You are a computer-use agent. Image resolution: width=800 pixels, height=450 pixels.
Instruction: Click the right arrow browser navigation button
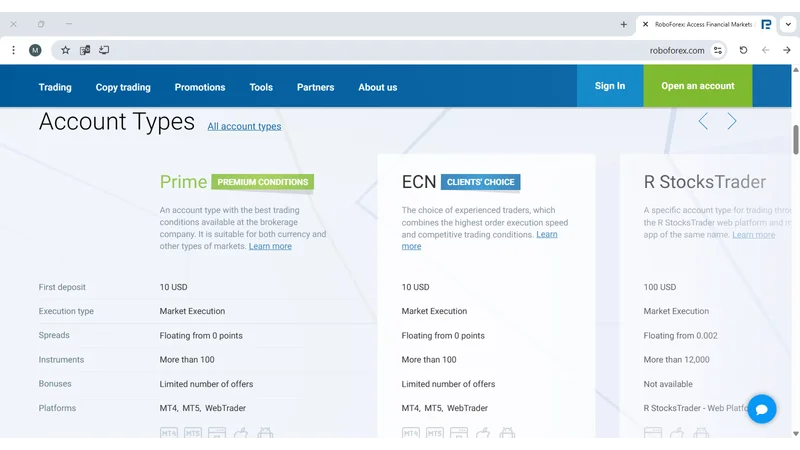787,50
